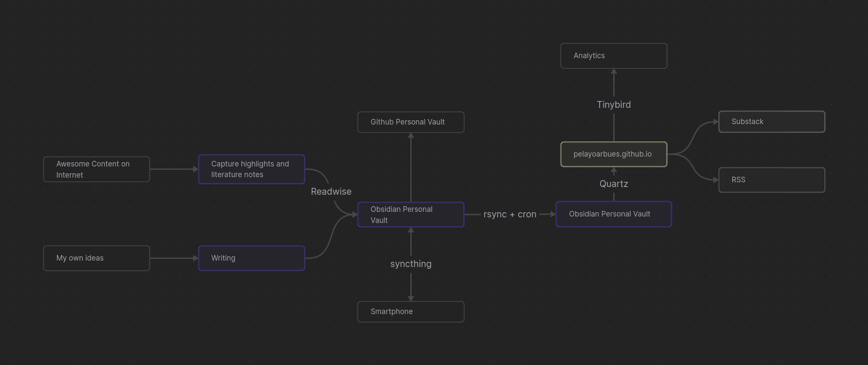This screenshot has width=868, height=365.
Task: Click the Quartz edge label
Action: [614, 184]
